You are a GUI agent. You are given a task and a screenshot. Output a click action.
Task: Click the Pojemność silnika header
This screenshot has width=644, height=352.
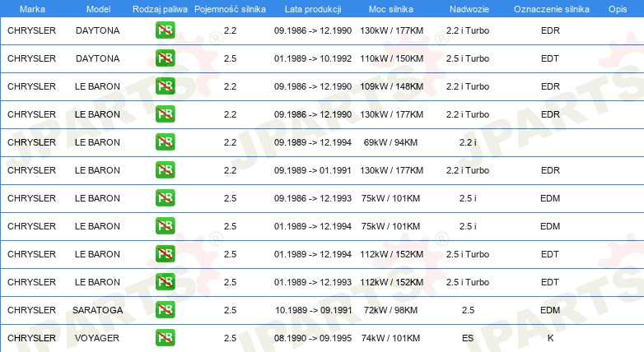(x=230, y=9)
